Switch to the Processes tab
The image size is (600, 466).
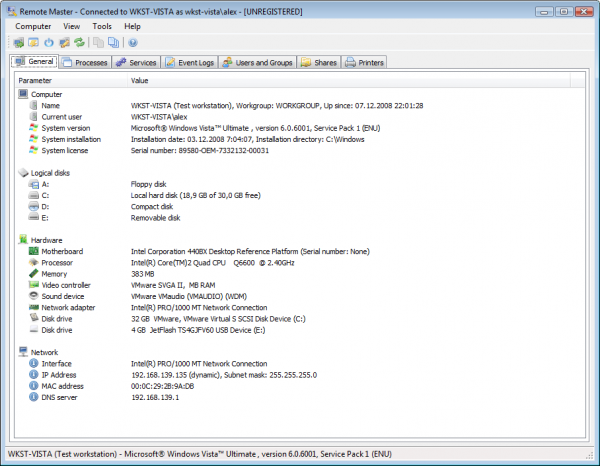tap(84, 62)
